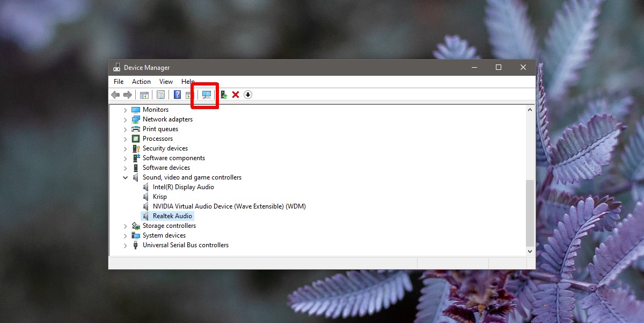Click the Monitors category icon
Viewport: 644px width, 323px height.
point(136,110)
